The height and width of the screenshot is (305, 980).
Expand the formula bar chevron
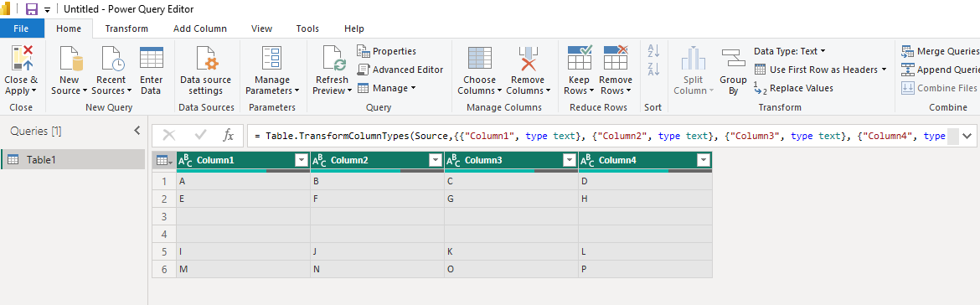[x=967, y=136]
